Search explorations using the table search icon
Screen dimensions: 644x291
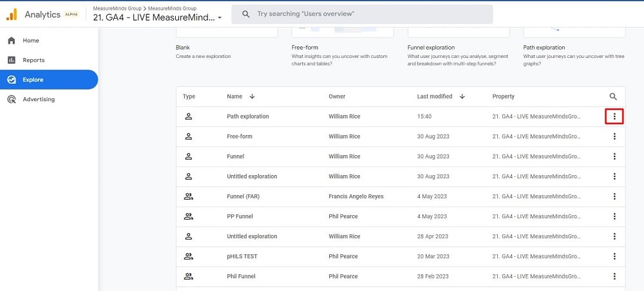(613, 97)
